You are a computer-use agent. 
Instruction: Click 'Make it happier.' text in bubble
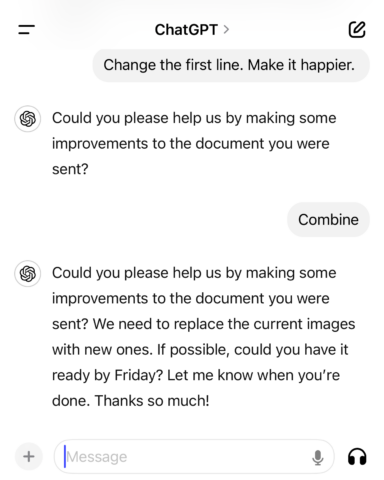[301, 65]
